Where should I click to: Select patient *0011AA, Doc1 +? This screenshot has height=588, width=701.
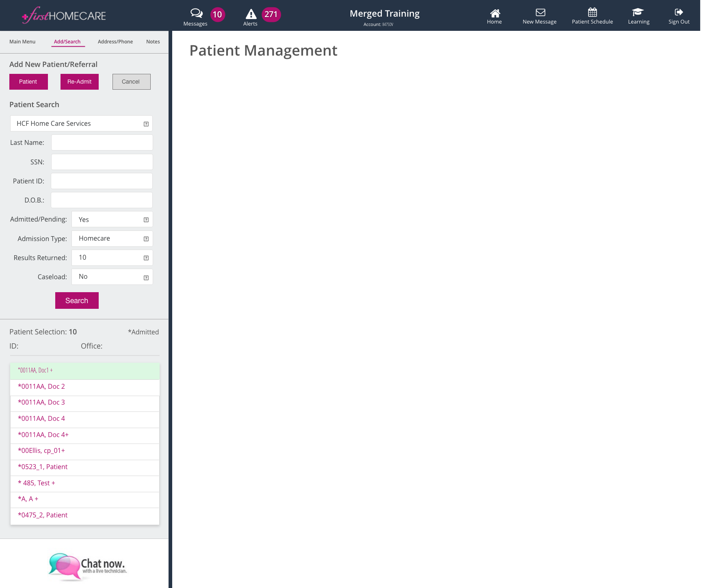(x=85, y=371)
